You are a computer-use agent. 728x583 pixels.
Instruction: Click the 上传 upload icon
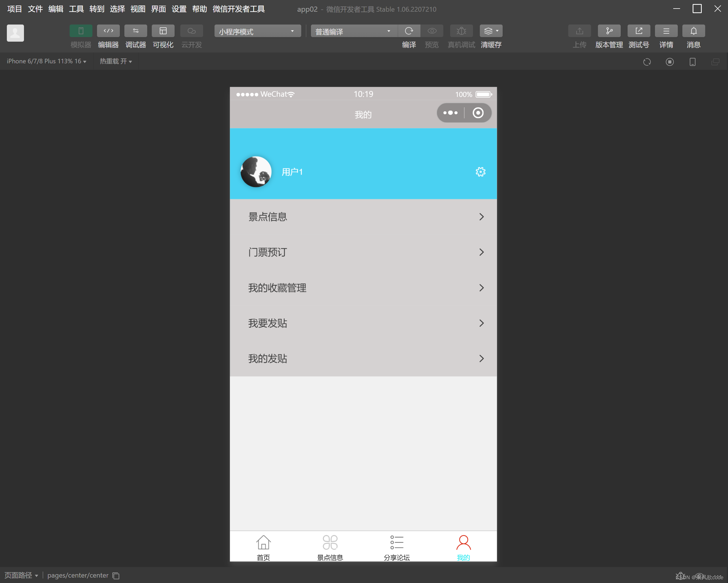[x=579, y=31]
